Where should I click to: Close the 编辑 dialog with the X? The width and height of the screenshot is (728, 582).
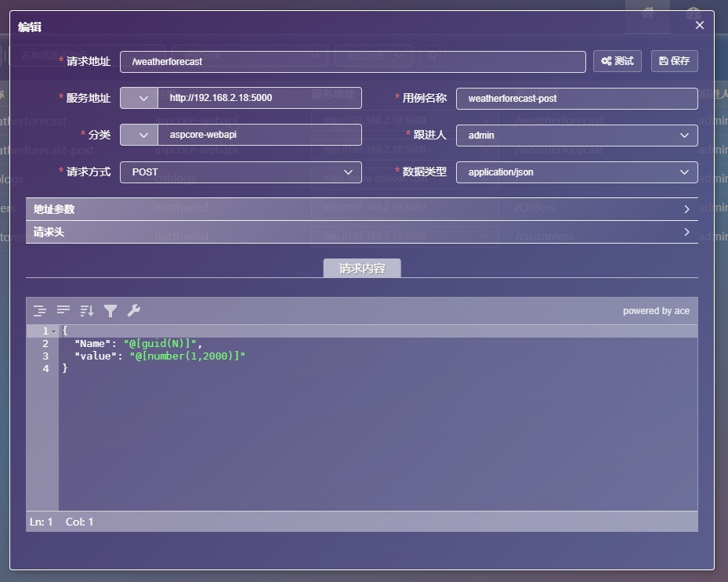click(700, 25)
